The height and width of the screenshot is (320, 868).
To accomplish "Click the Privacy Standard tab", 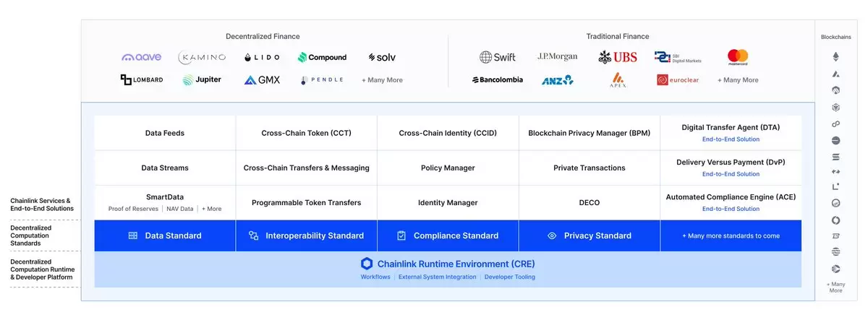I will click(x=590, y=235).
